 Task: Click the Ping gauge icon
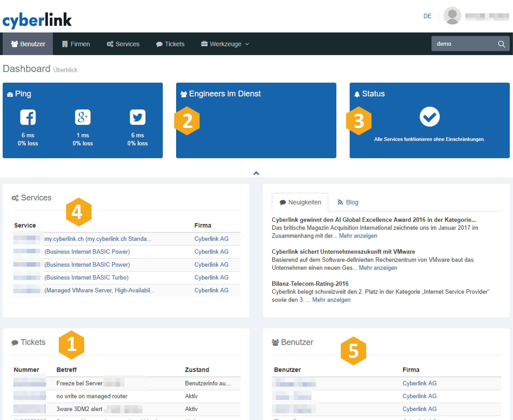pos(10,94)
